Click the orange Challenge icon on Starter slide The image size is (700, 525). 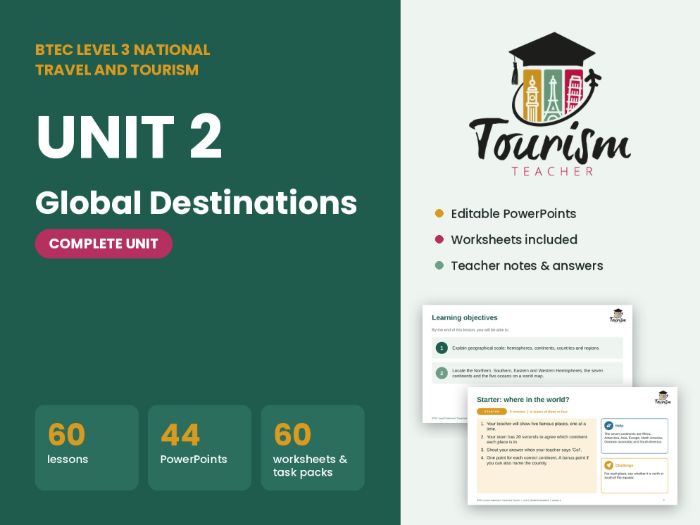[x=608, y=465]
